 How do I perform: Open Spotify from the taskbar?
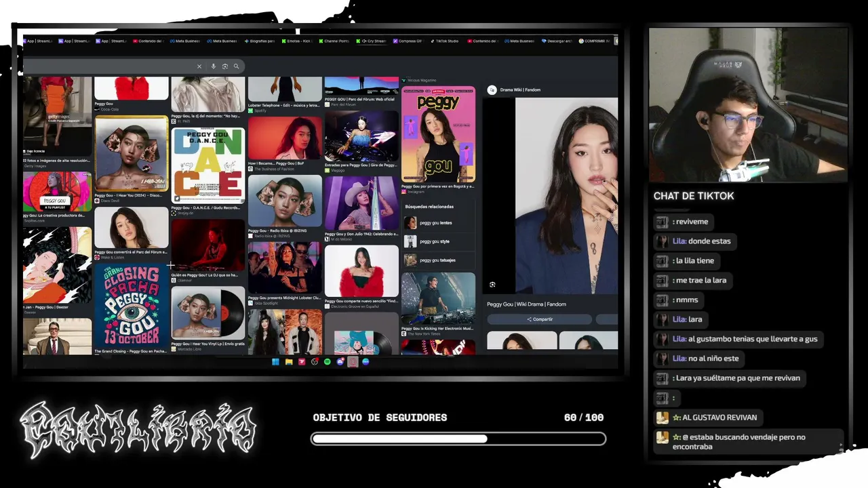[x=328, y=362]
